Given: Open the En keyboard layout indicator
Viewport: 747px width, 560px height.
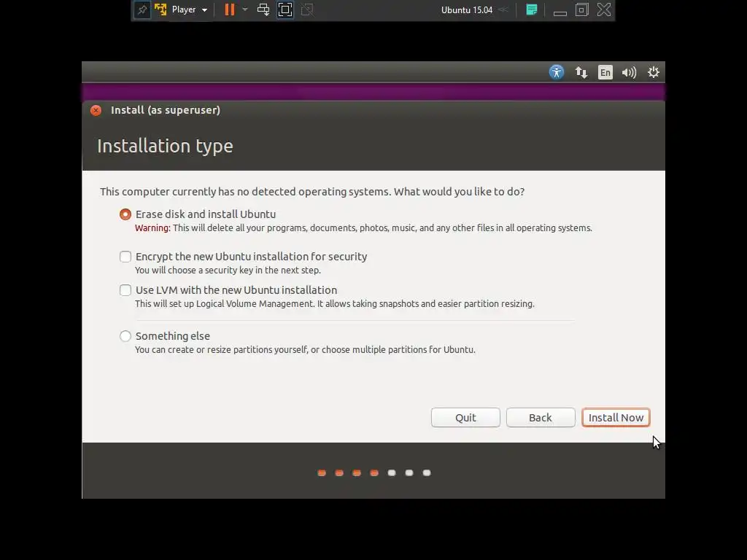Looking at the screenshot, I should pyautogui.click(x=605, y=72).
